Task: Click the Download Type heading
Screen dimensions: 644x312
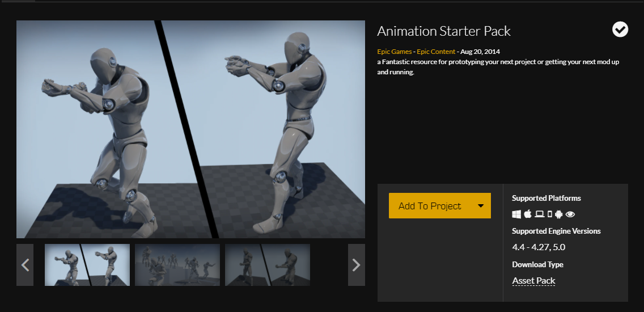Action: click(x=537, y=264)
